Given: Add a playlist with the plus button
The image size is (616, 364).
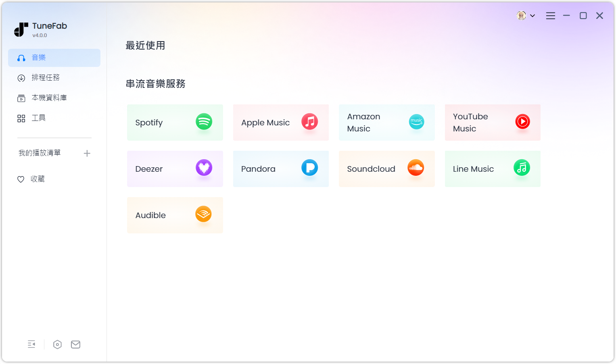Looking at the screenshot, I should tap(87, 153).
